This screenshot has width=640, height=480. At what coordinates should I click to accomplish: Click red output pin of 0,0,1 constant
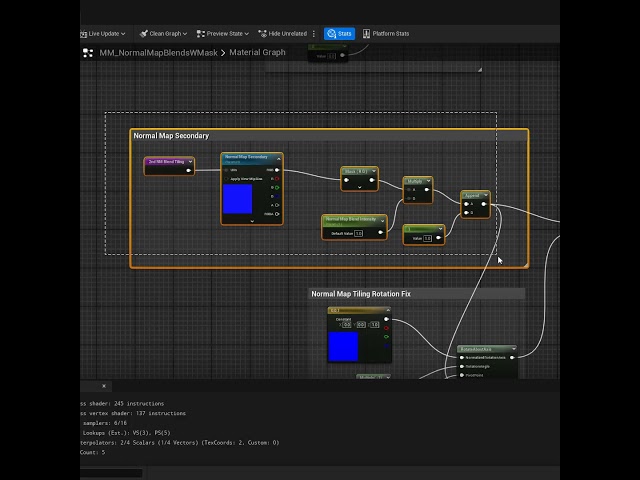[x=386, y=328]
